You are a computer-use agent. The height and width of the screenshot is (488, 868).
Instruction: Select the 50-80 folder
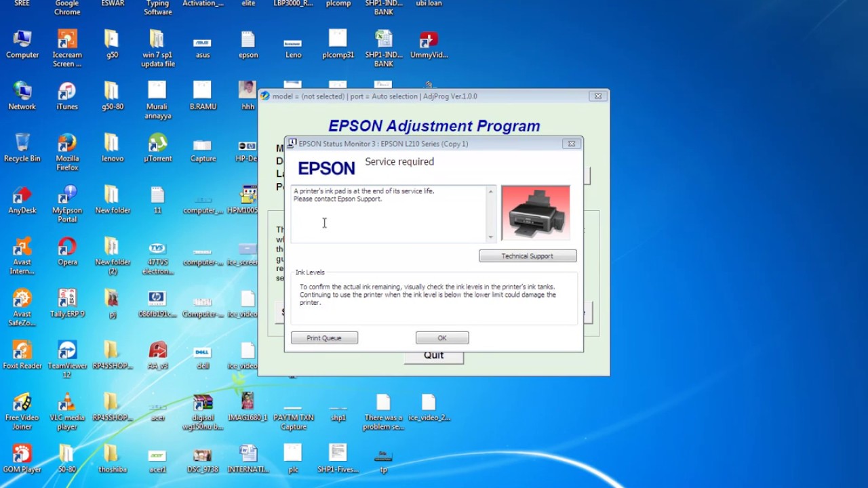[x=67, y=459]
